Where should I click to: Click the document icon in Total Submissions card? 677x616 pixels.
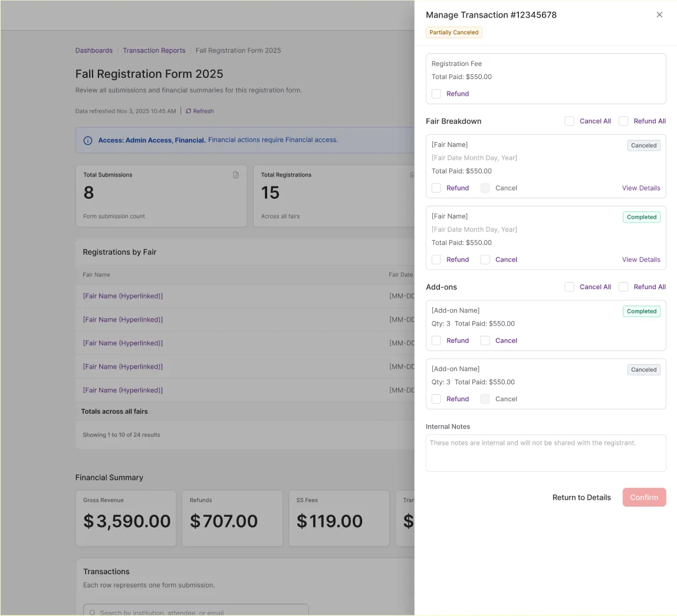point(236,175)
